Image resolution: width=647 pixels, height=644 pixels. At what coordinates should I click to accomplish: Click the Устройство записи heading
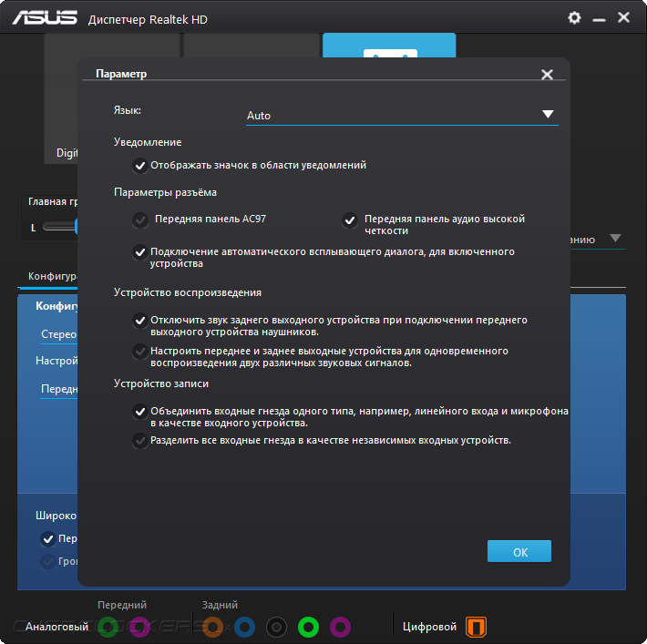pyautogui.click(x=161, y=383)
